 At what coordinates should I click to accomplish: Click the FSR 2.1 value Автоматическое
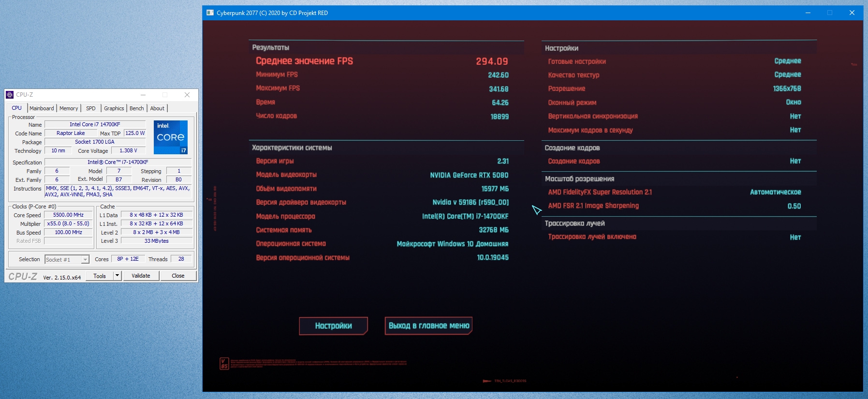click(x=776, y=192)
